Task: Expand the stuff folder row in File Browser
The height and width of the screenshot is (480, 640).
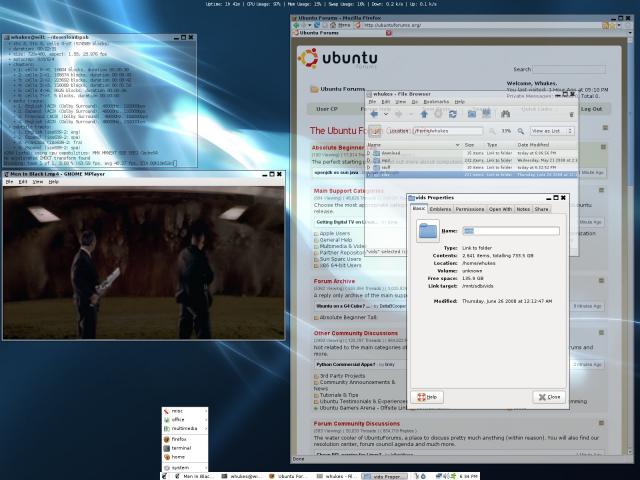Action: point(369,167)
